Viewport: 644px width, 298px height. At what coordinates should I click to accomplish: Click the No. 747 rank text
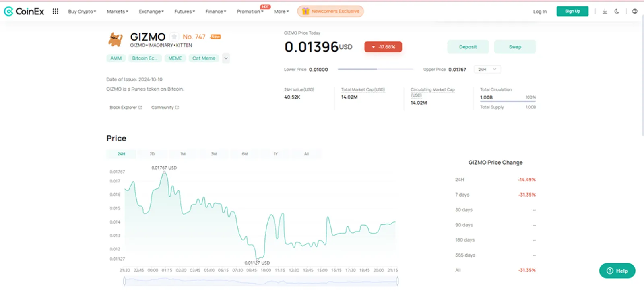click(x=194, y=37)
